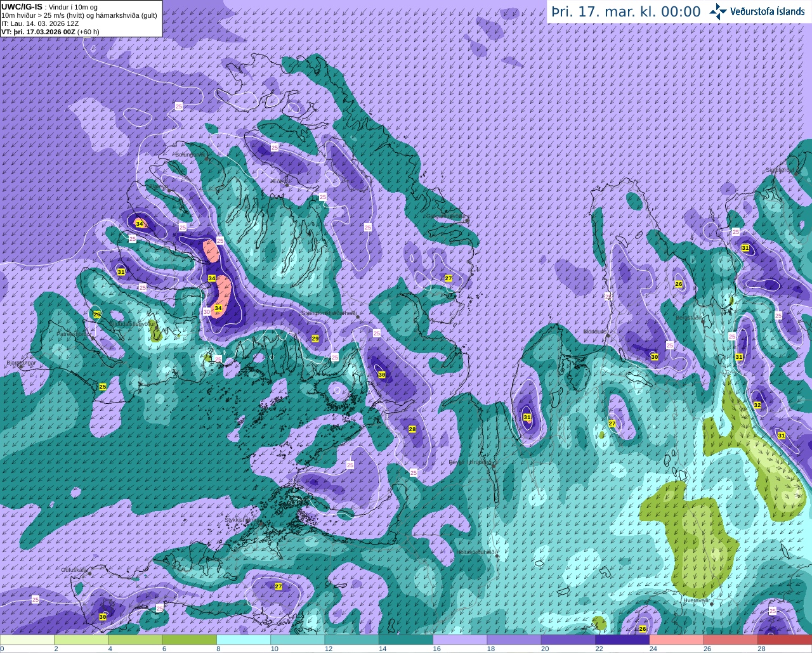This screenshot has height=653, width=812.
Task: Pick the 2–4 m/s light green legend swatch
Action: 82,640
